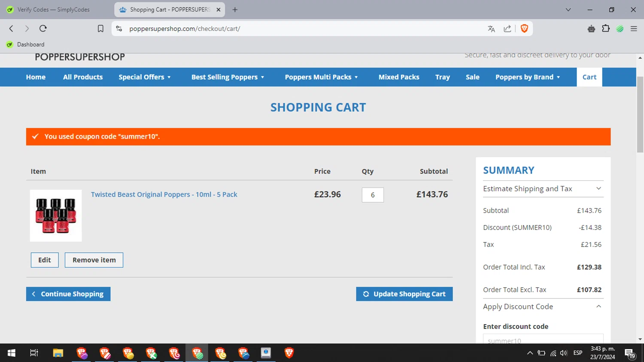Expand Poppers by Brand dropdown
This screenshot has width=644, height=362.
pyautogui.click(x=528, y=77)
